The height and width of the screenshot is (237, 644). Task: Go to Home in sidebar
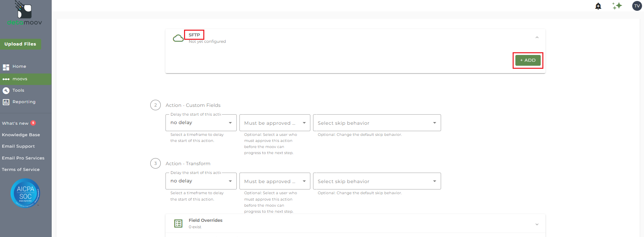pyautogui.click(x=19, y=67)
